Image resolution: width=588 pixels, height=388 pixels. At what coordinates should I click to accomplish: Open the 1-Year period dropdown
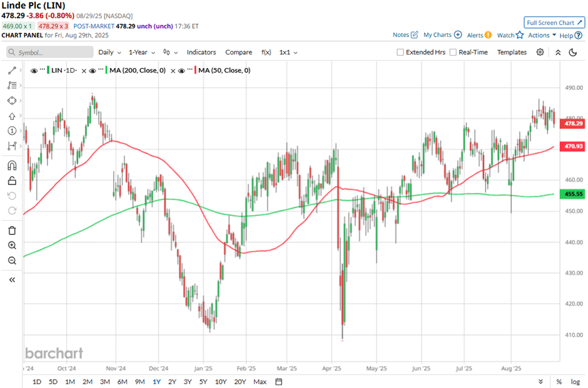(142, 52)
